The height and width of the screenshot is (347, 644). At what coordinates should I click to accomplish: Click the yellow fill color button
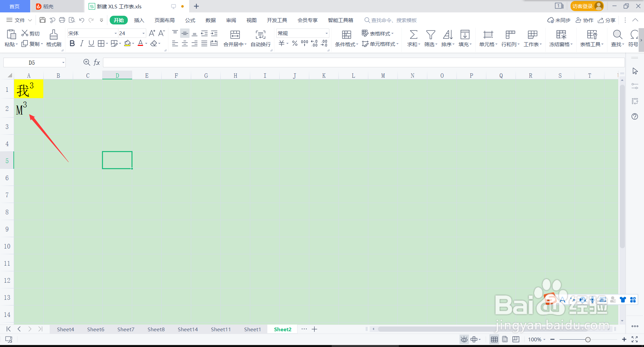coord(127,44)
